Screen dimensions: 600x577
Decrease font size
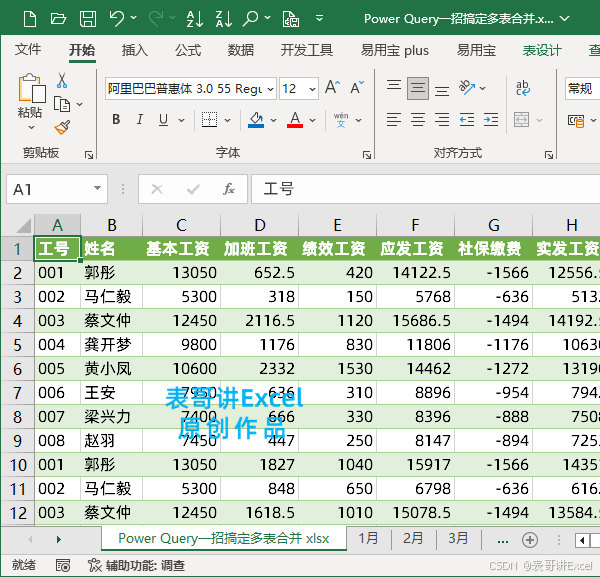357,88
